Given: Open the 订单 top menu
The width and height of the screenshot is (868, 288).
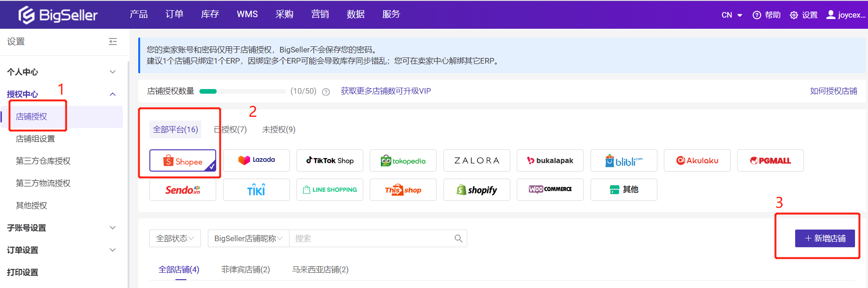Looking at the screenshot, I should click(x=174, y=14).
